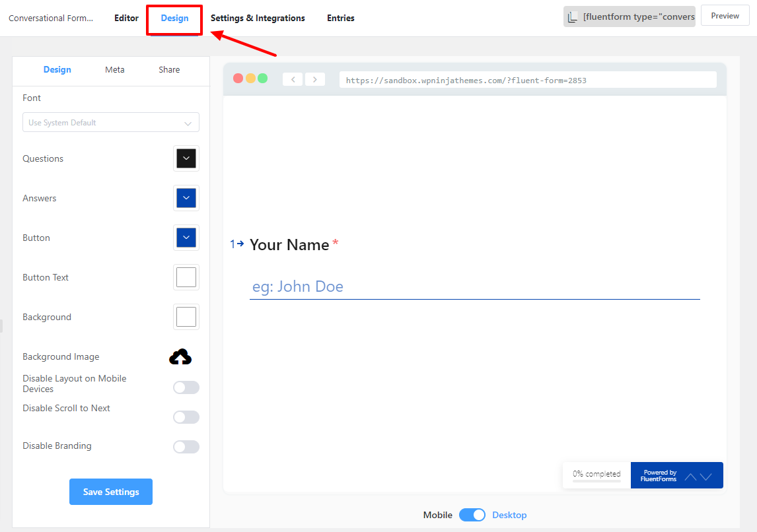Expand the Answers color dropdown
757x532 pixels.
coord(186,198)
